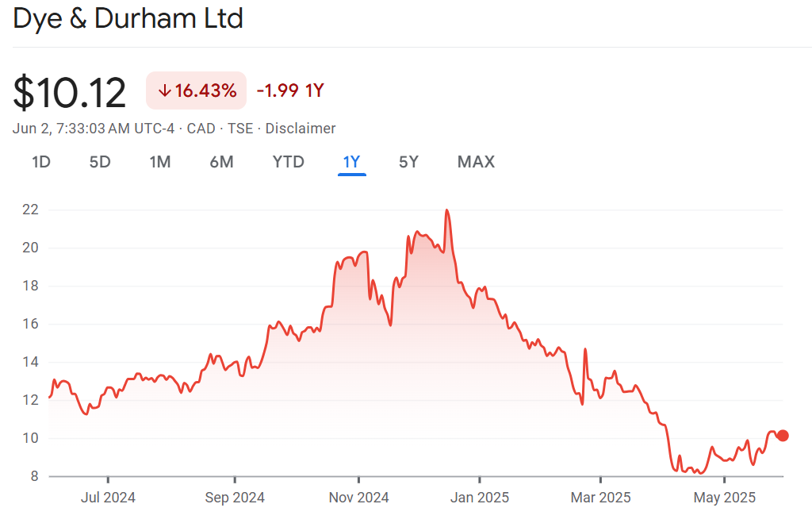Click the Jan 2025 x-axis label
This screenshot has height=527, width=812.
click(x=479, y=498)
